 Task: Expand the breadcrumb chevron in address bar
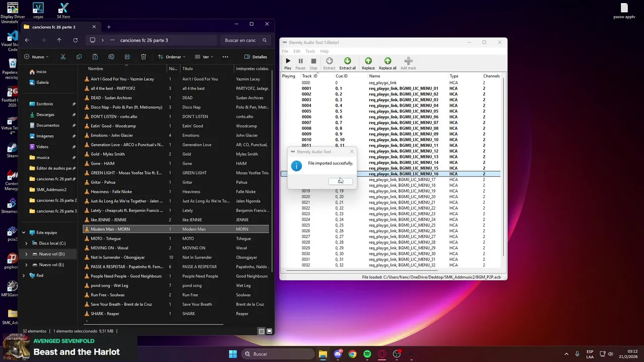click(103, 40)
